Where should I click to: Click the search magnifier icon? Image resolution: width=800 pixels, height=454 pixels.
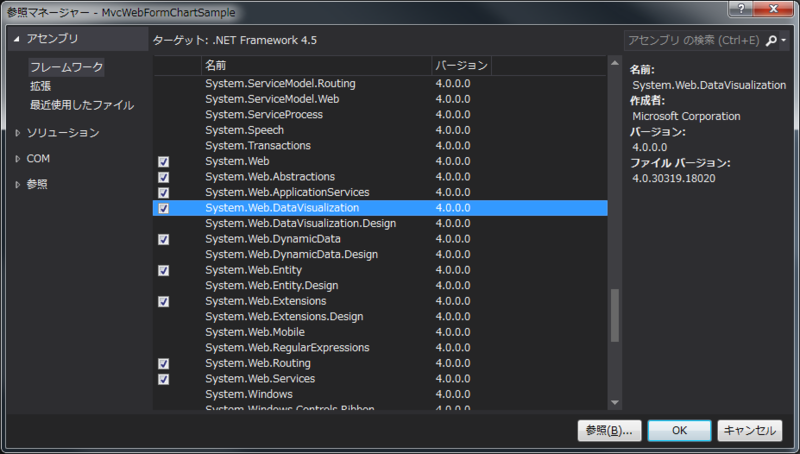[x=771, y=40]
